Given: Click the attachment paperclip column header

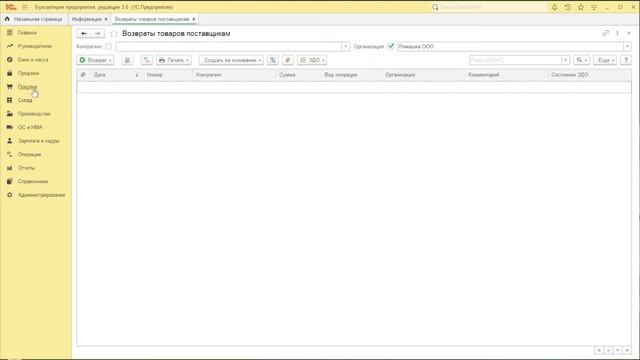Looking at the screenshot, I should tap(83, 75).
